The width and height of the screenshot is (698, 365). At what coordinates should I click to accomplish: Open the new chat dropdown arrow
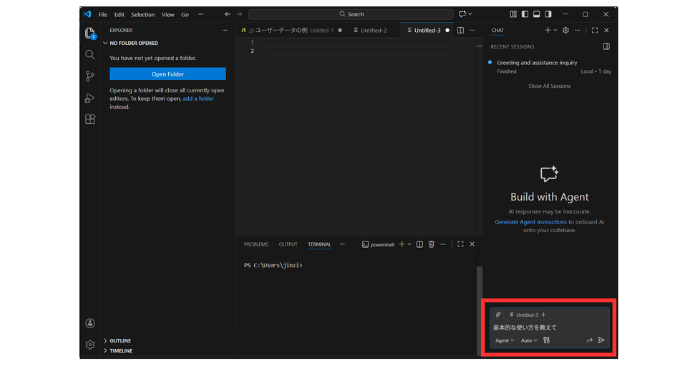pyautogui.click(x=555, y=30)
